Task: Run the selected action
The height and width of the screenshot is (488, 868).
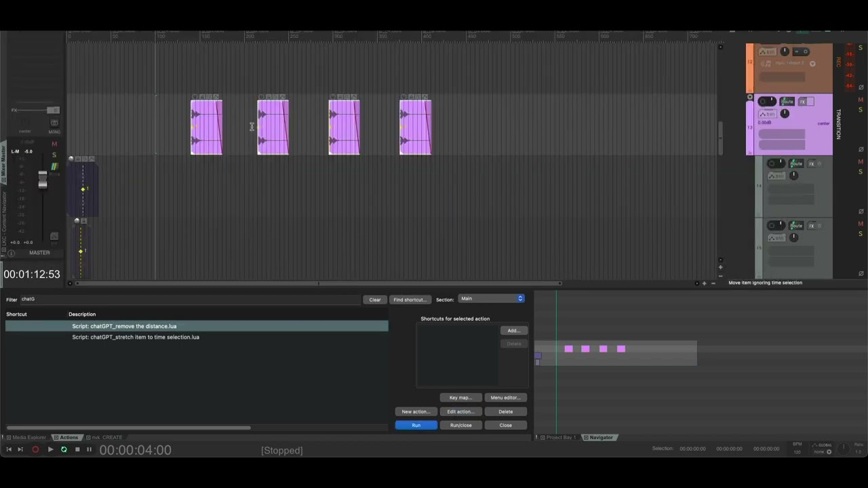Action: point(416,425)
